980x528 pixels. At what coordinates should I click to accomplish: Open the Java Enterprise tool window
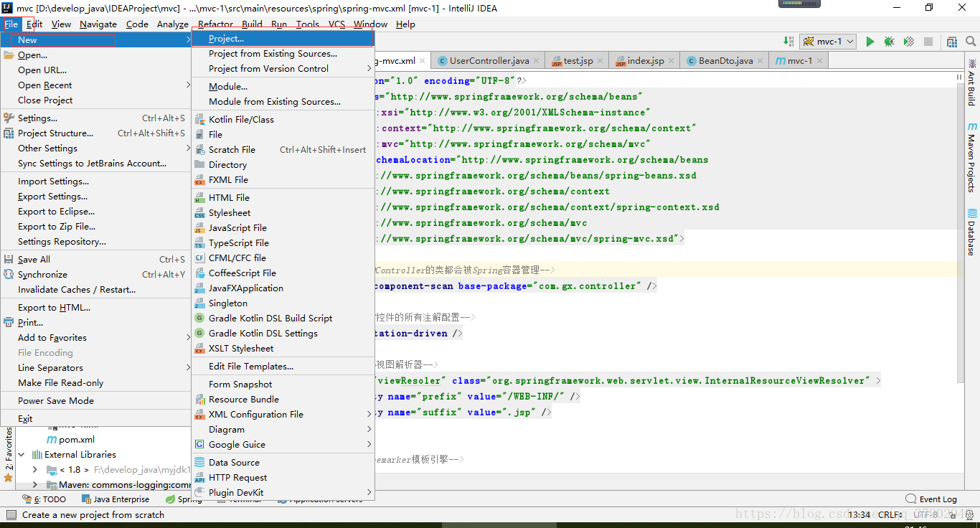tap(116, 499)
